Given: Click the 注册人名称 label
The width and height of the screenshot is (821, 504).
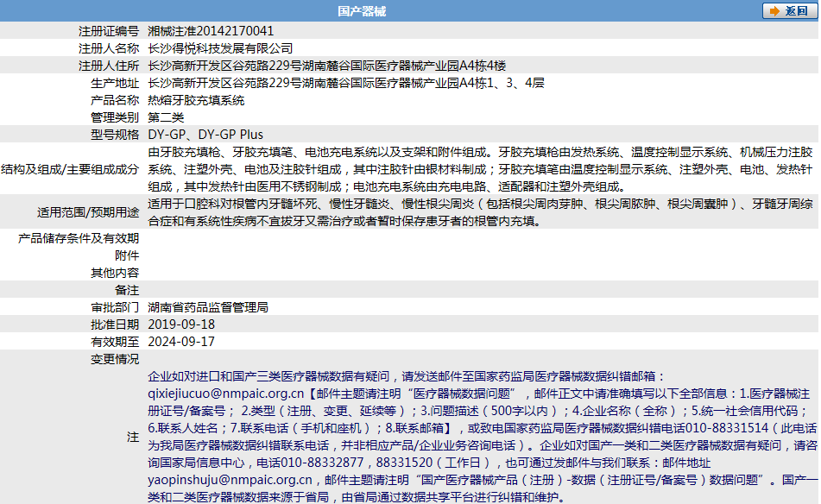Looking at the screenshot, I should [109, 48].
